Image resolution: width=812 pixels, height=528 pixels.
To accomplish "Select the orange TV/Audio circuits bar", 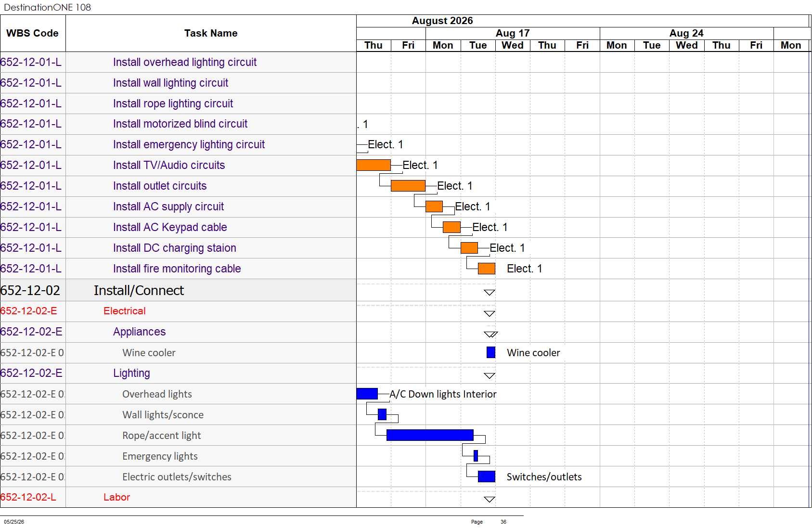I will pyautogui.click(x=374, y=165).
